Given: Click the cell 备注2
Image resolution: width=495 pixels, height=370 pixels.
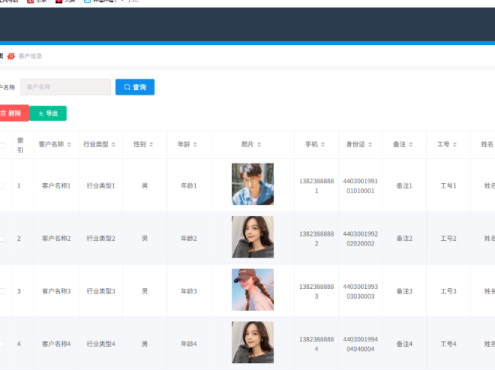Looking at the screenshot, I should coord(404,238).
